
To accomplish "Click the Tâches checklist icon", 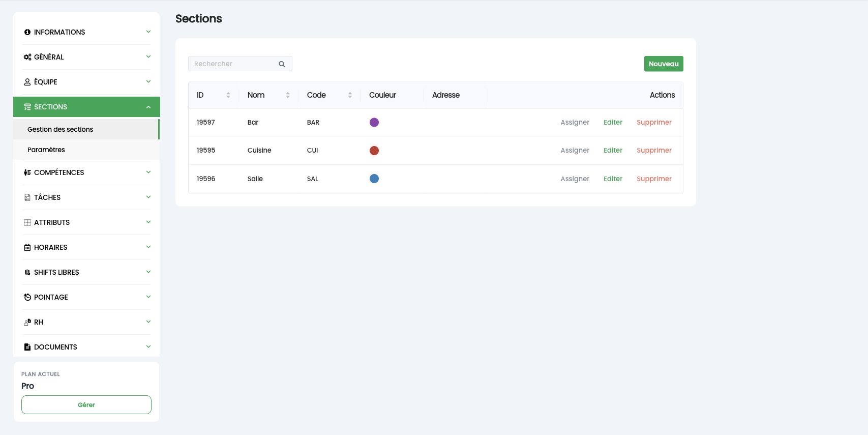I will 27,197.
